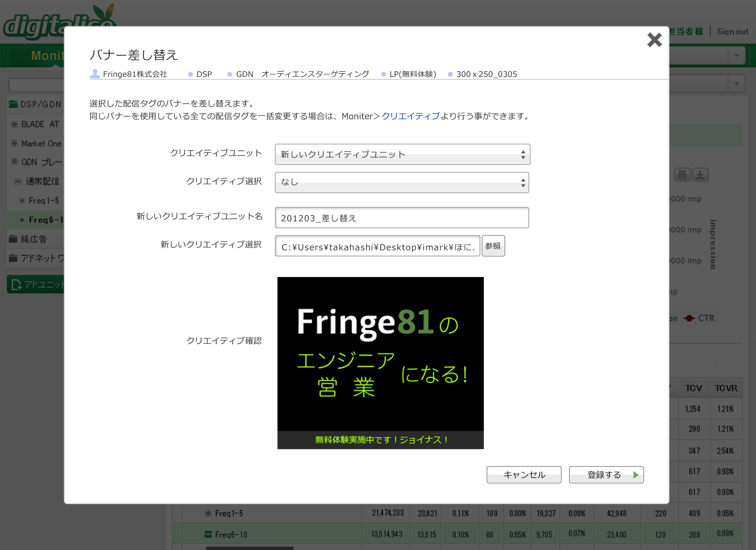Open the top-right dropdown in background header
756x550 pixels.
coord(736,56)
